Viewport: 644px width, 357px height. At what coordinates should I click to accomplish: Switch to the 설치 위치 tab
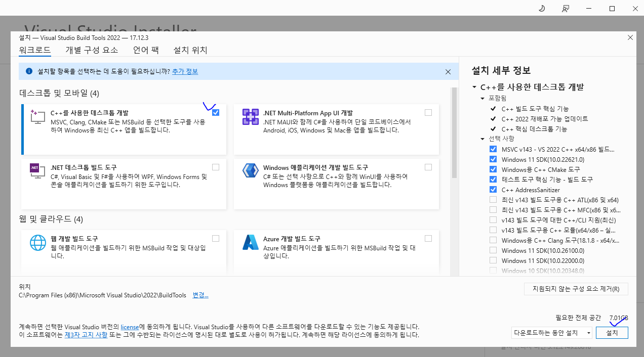click(190, 50)
